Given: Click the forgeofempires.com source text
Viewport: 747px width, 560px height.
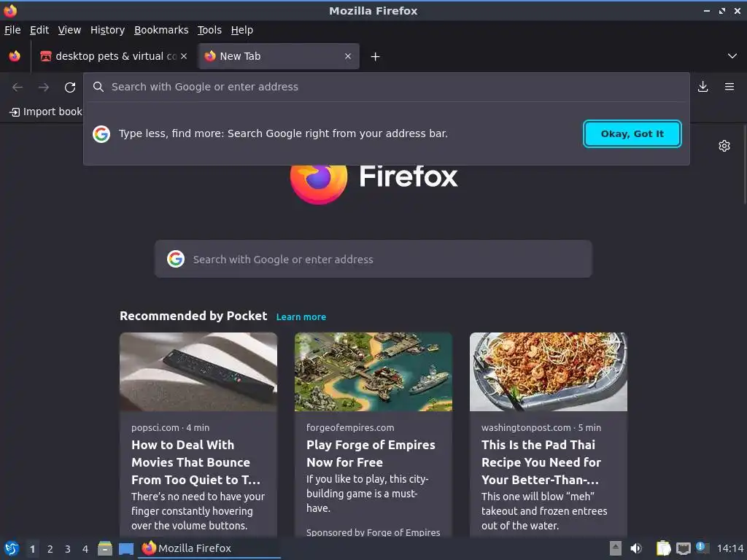Looking at the screenshot, I should coord(350,427).
